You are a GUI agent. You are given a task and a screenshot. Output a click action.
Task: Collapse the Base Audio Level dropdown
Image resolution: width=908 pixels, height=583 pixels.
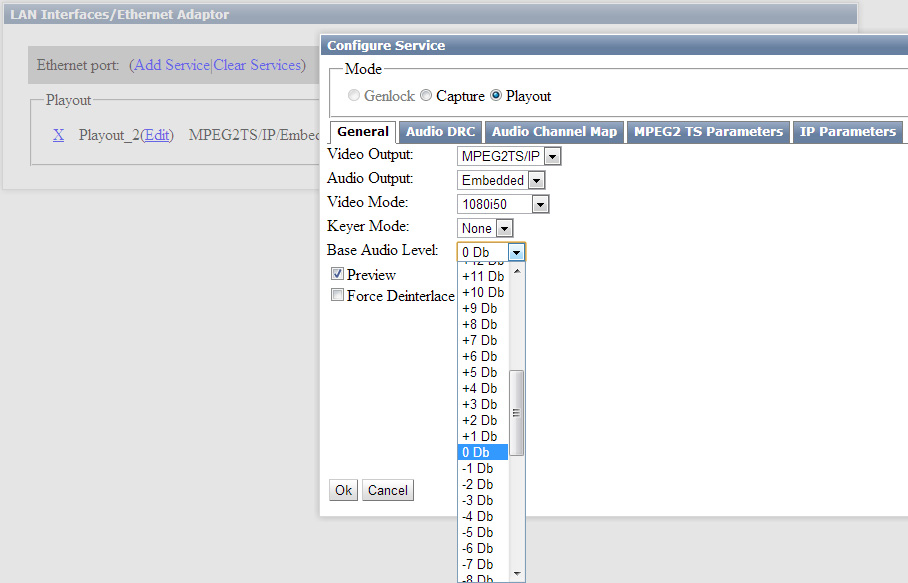[x=516, y=252]
